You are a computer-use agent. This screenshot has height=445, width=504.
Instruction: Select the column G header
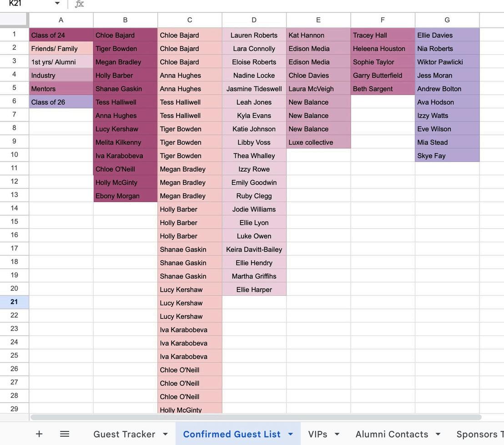click(447, 20)
